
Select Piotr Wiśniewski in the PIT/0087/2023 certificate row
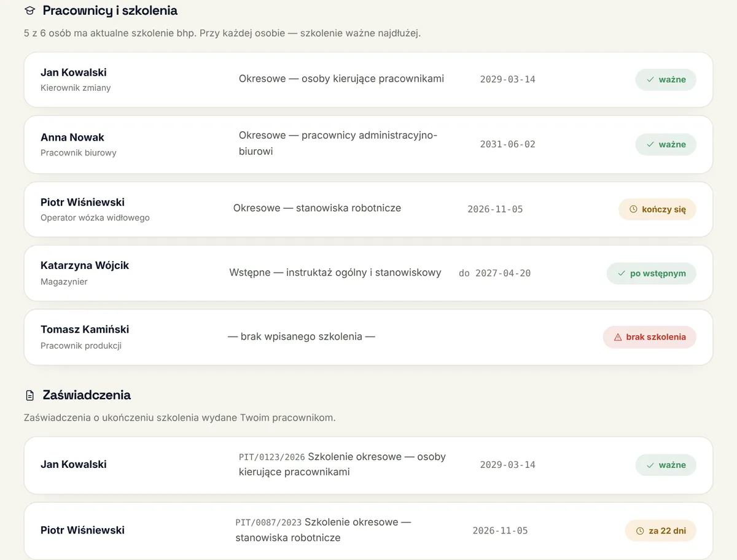pyautogui.click(x=82, y=531)
